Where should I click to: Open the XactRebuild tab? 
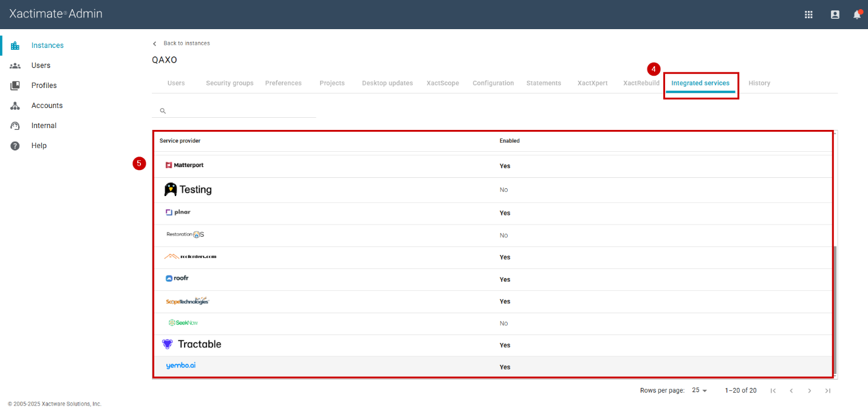641,83
